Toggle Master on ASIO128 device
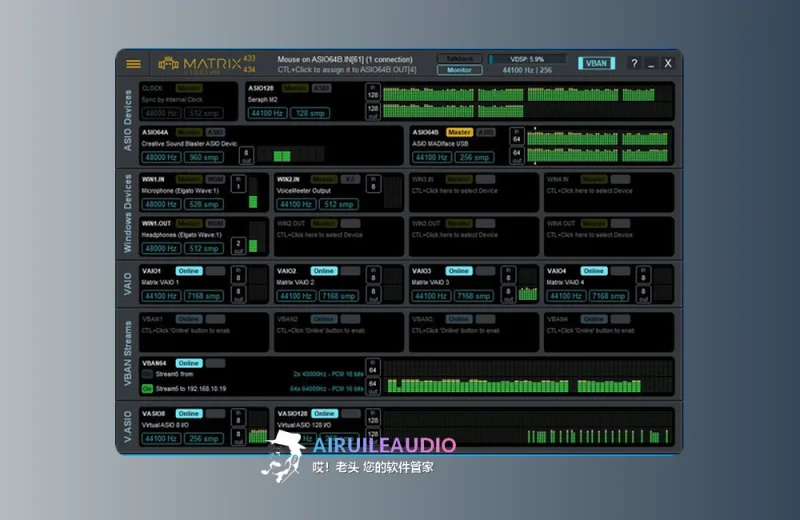Image resolution: width=800 pixels, height=520 pixels. pos(295,88)
